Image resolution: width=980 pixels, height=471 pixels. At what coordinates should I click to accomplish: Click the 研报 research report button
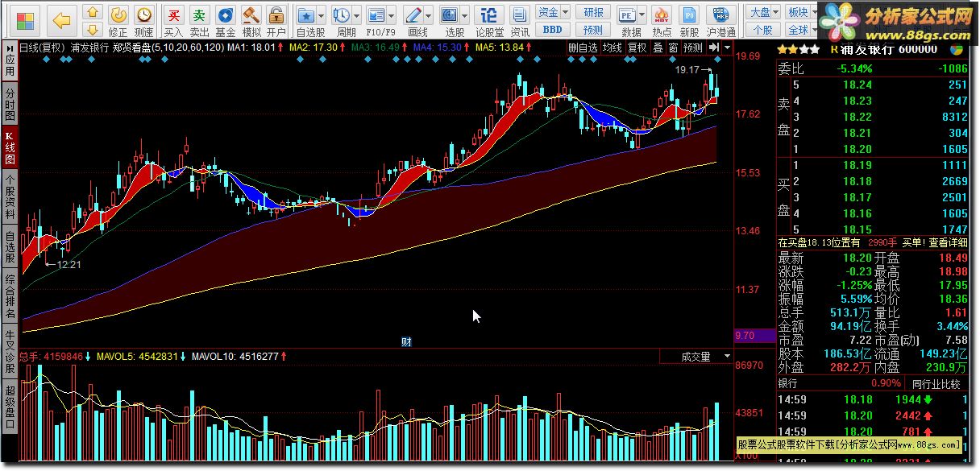[593, 12]
